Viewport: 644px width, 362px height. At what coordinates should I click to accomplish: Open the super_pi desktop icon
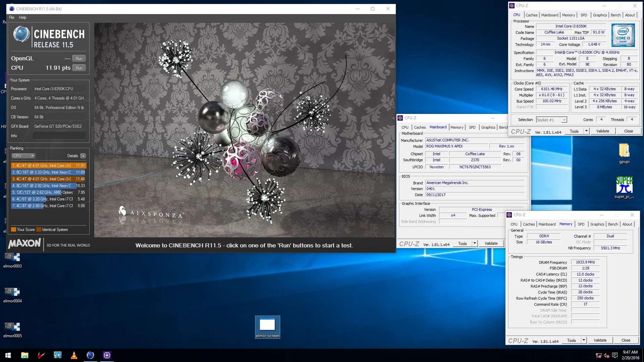[624, 188]
